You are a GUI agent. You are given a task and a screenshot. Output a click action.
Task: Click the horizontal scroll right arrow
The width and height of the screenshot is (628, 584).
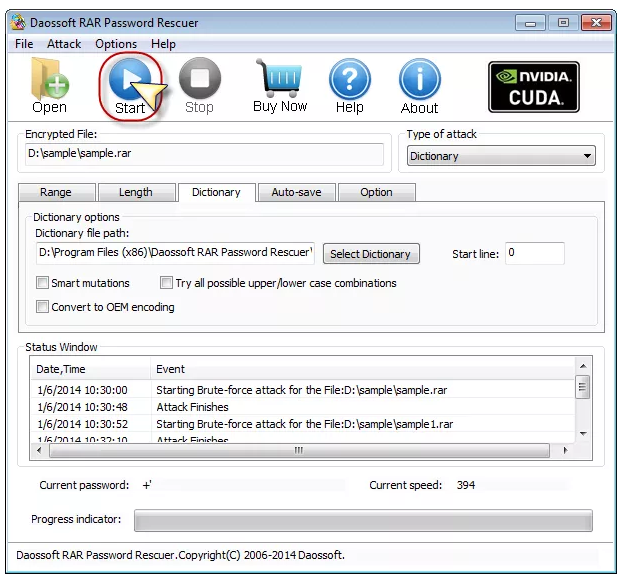tap(565, 450)
